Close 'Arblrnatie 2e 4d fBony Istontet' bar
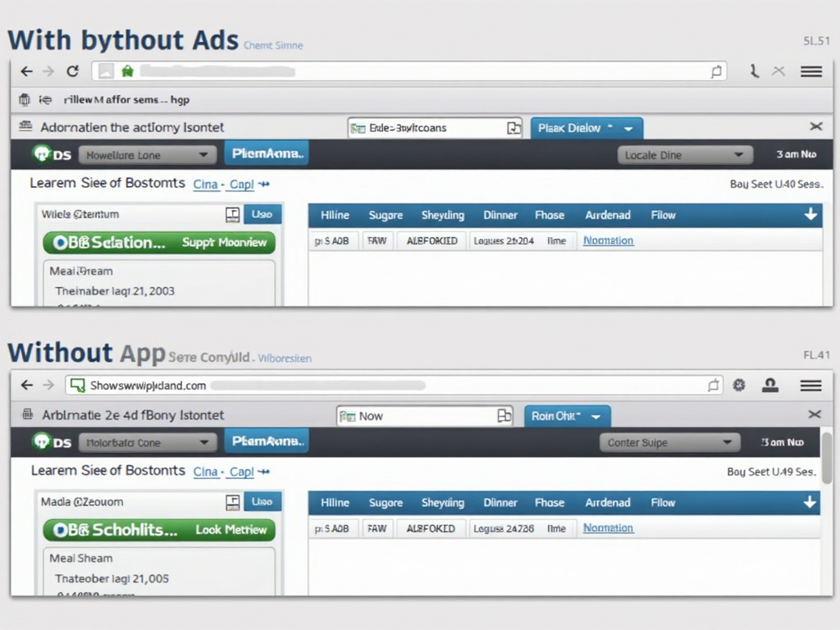This screenshot has height=630, width=840. (815, 414)
